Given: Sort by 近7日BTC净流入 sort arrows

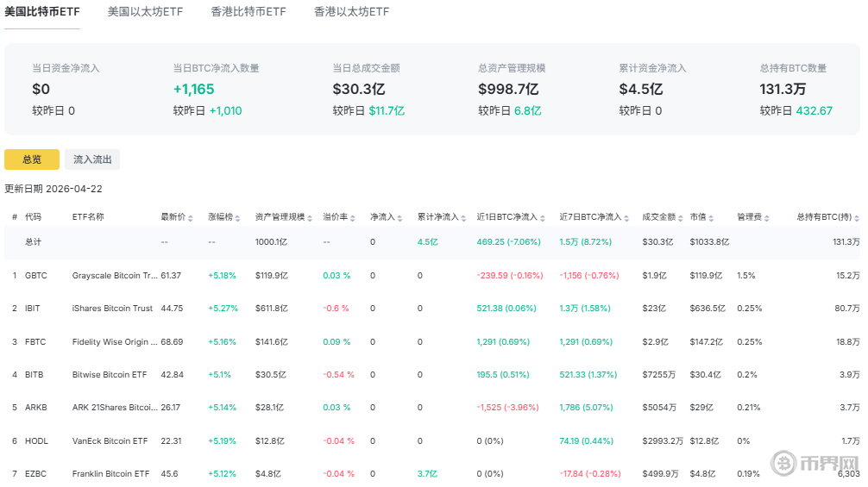Looking at the screenshot, I should (626, 218).
